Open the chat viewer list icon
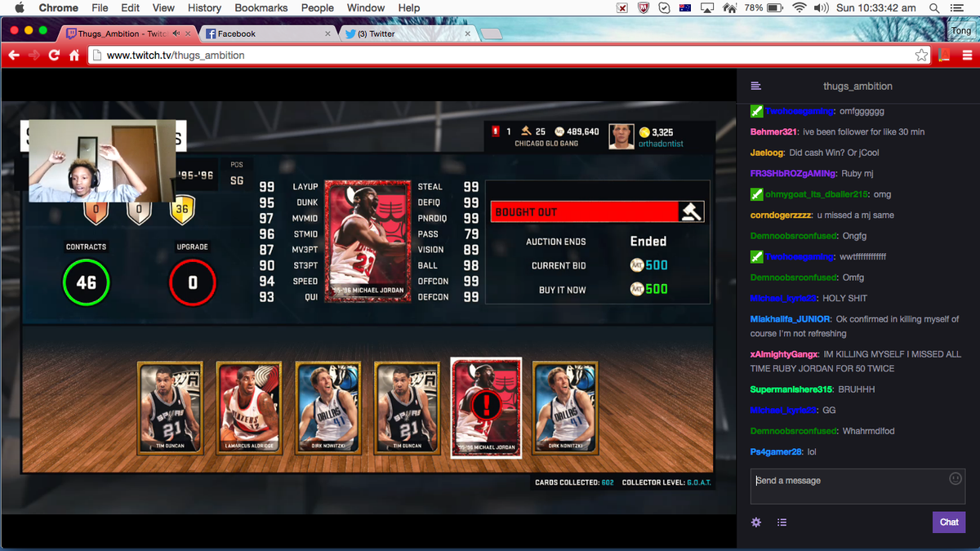980x551 pixels. pyautogui.click(x=782, y=522)
